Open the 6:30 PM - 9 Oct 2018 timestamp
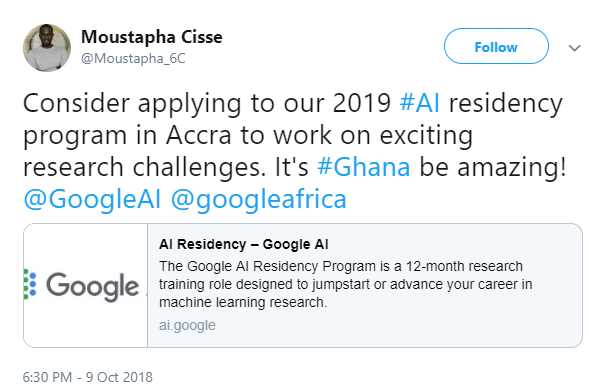589x384 pixels. pos(88,377)
